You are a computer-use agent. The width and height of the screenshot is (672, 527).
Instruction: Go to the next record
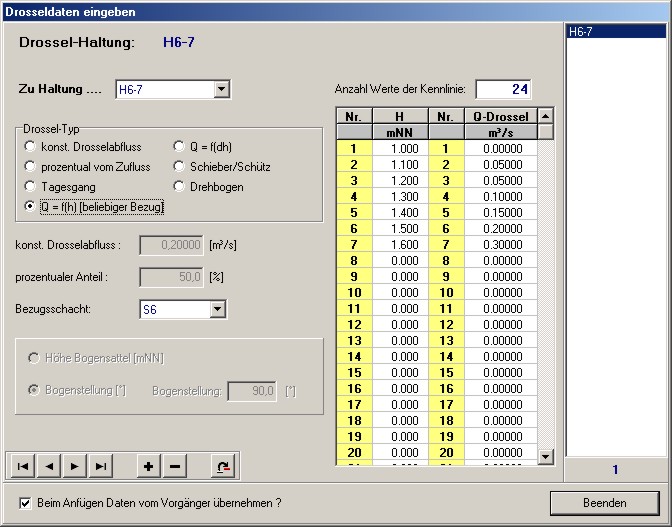(x=75, y=466)
